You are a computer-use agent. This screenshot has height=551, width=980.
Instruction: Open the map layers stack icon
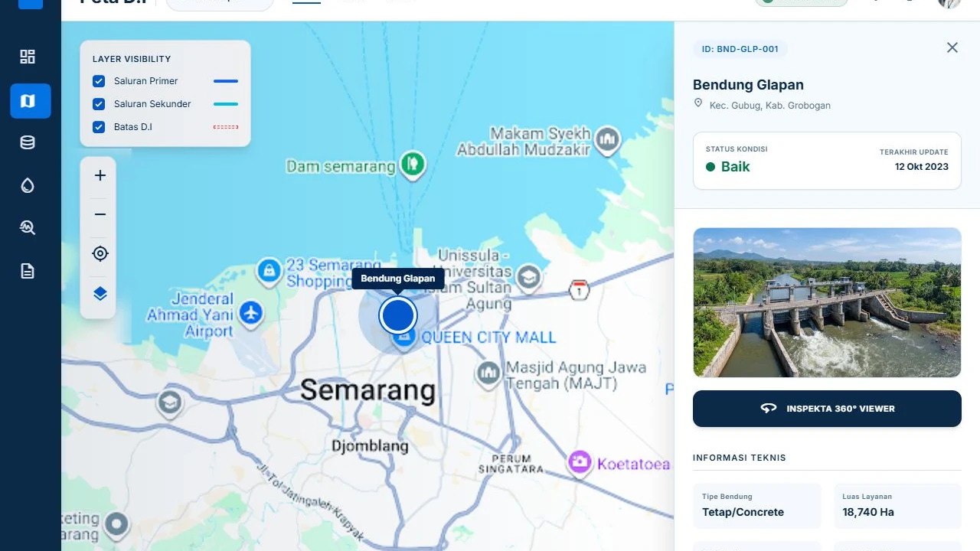coord(100,294)
